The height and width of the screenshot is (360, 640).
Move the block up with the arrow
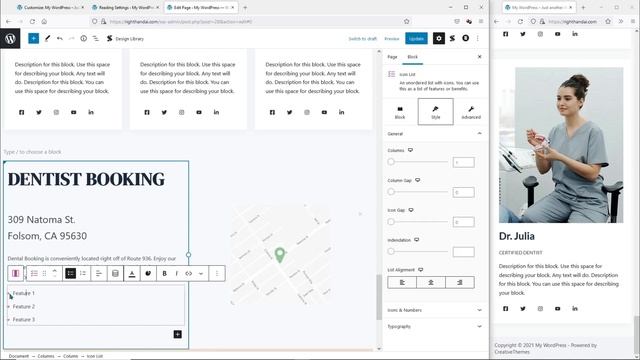[x=54, y=270]
